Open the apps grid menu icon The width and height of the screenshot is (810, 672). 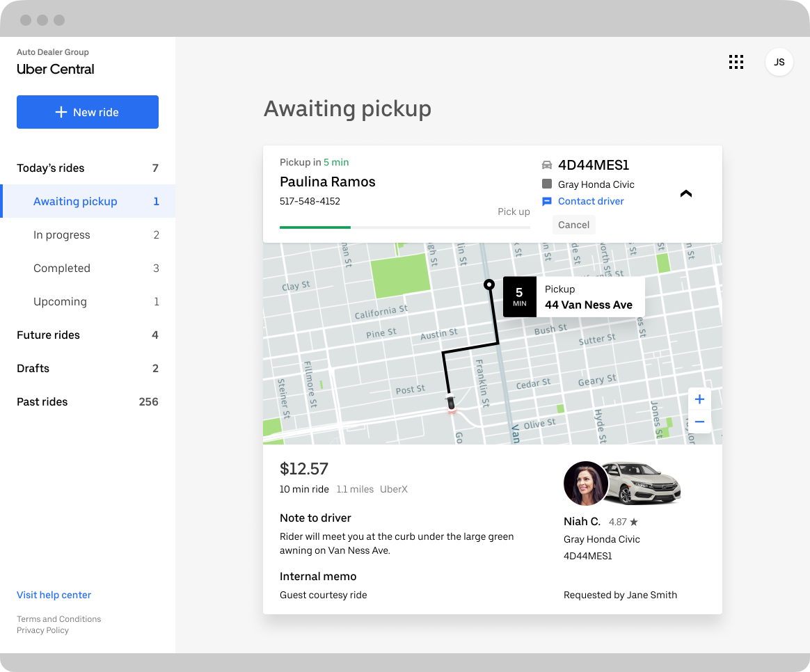[x=736, y=62]
